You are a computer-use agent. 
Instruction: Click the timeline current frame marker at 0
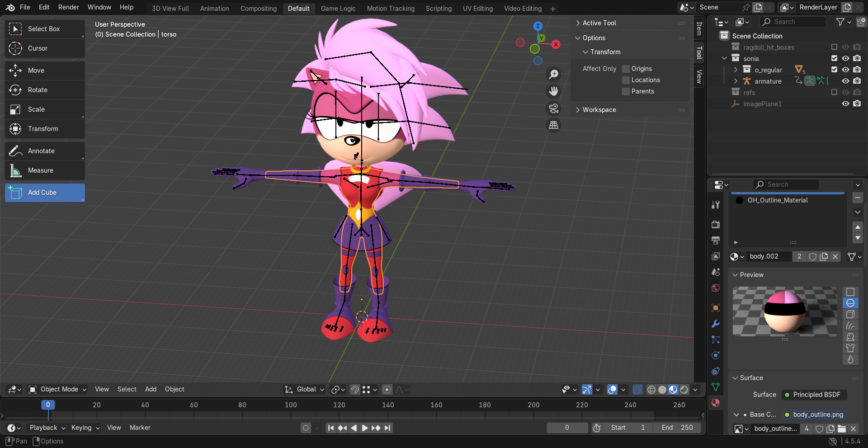tap(48, 405)
